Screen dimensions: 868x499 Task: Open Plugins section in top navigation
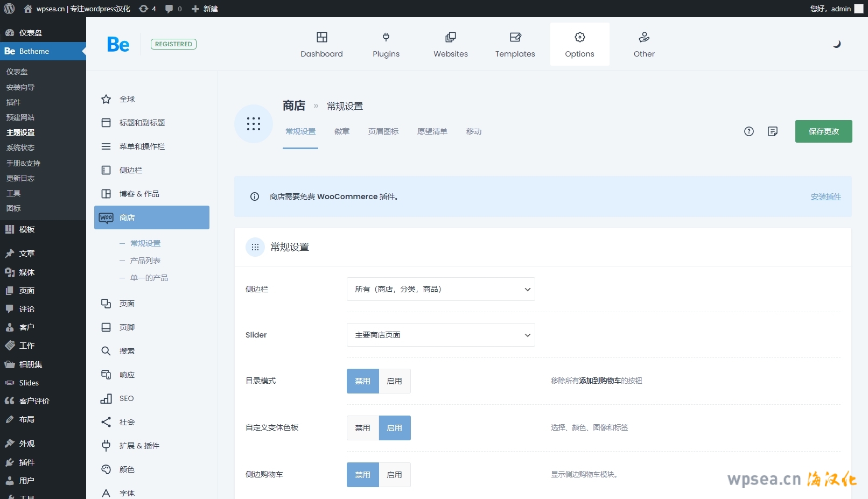click(386, 44)
